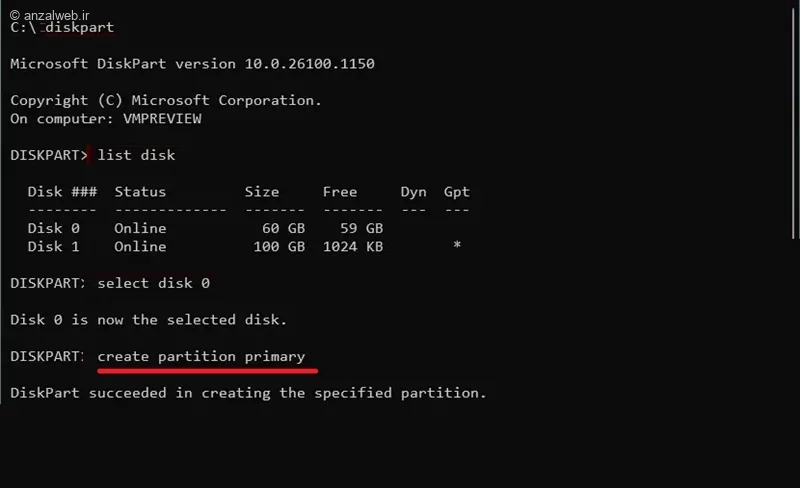Click the 'diskpart' command text
The width and height of the screenshot is (800, 488).
79,28
